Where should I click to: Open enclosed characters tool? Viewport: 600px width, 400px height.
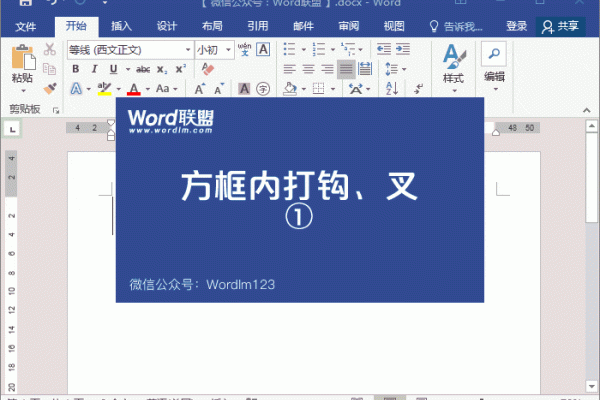point(263,89)
